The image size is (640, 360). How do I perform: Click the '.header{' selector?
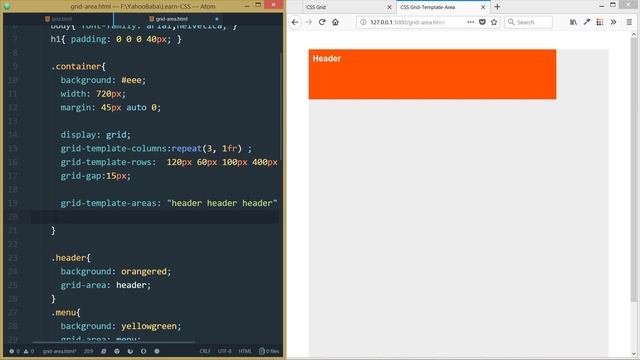pos(71,258)
